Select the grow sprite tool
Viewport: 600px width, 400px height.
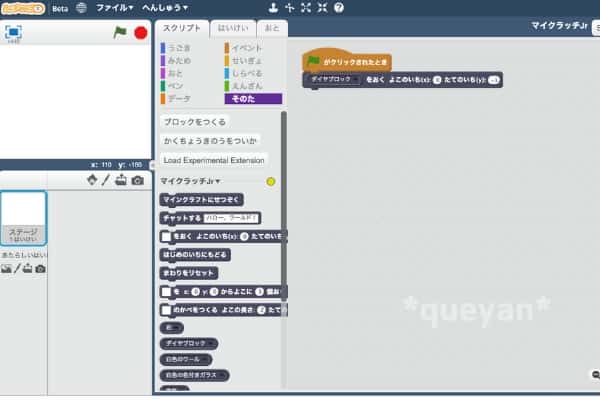pos(306,8)
